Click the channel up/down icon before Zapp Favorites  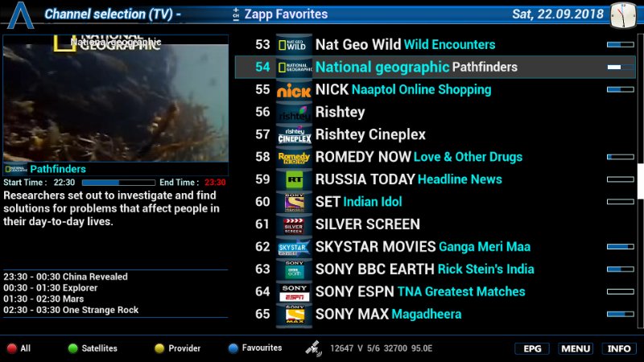[236, 14]
